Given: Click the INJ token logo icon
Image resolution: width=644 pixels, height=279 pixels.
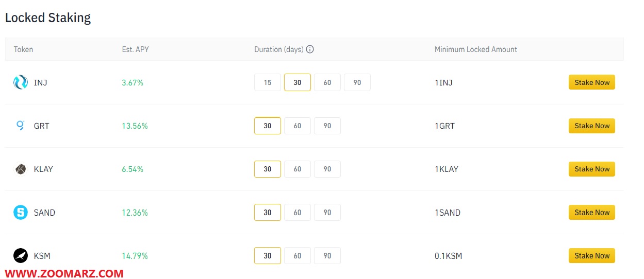Looking at the screenshot, I should point(21,82).
